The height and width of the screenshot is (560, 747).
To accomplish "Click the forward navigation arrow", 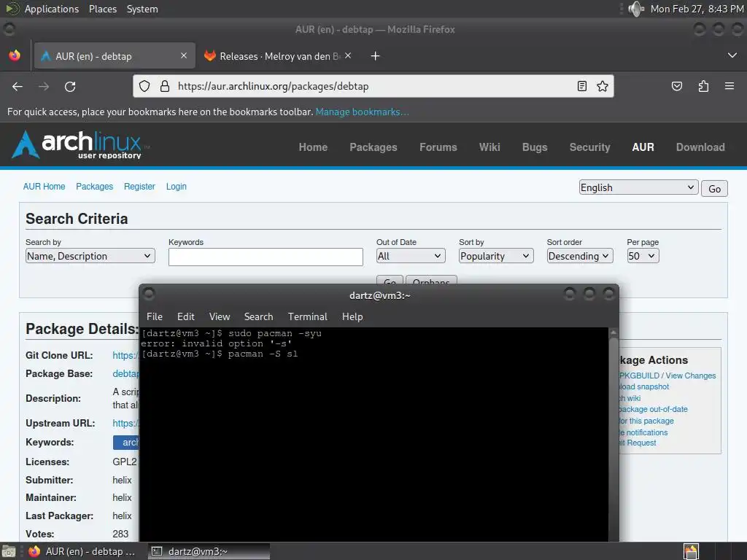I will [44, 86].
